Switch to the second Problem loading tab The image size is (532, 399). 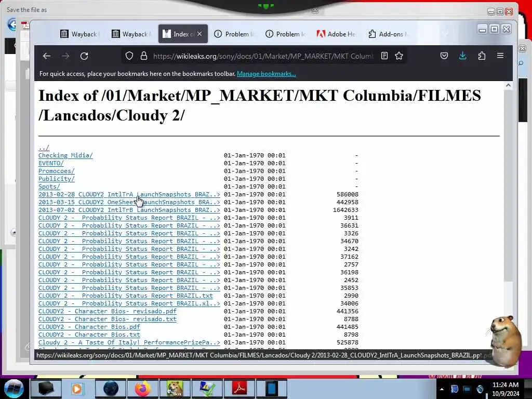286,34
